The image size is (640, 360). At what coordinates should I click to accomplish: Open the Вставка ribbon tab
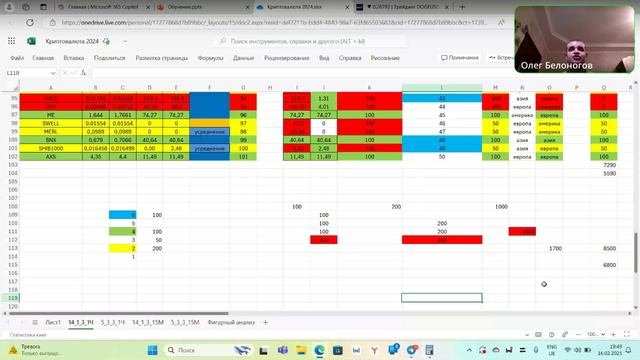(74, 58)
